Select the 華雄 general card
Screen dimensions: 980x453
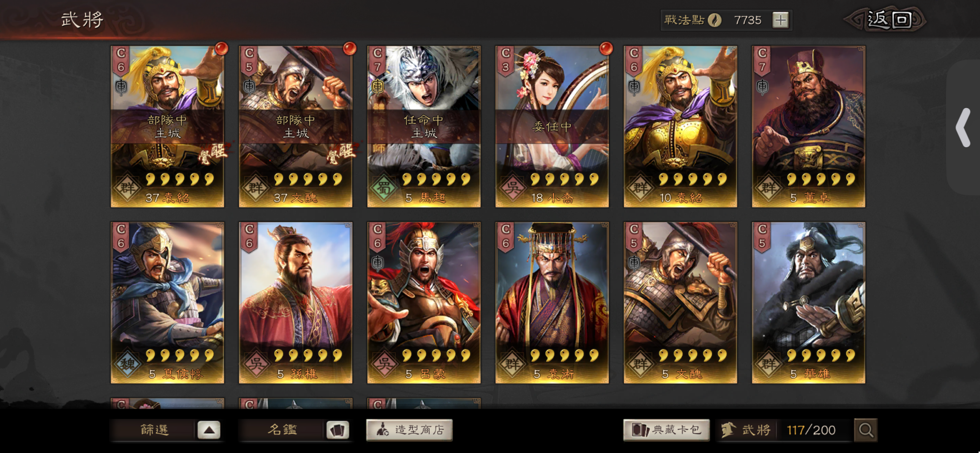808,302
